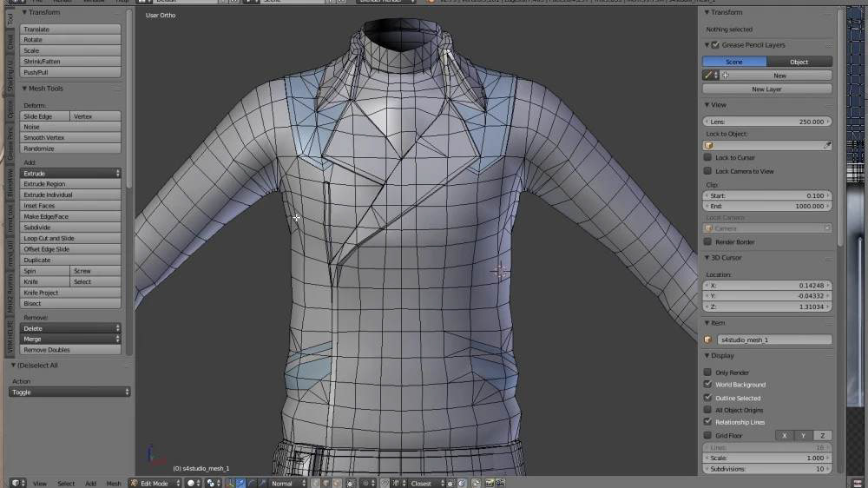Open the Delete dropdown under Remove
This screenshot has height=488, width=868.
point(70,328)
